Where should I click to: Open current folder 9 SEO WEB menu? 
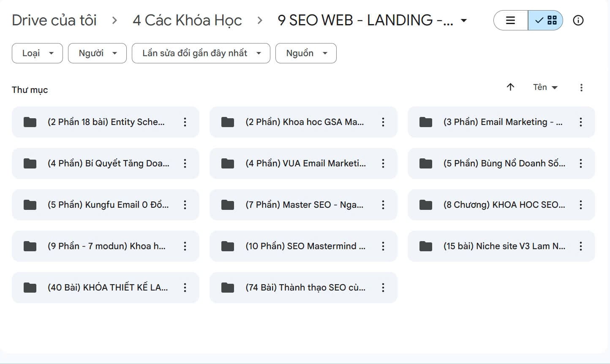tap(372, 20)
